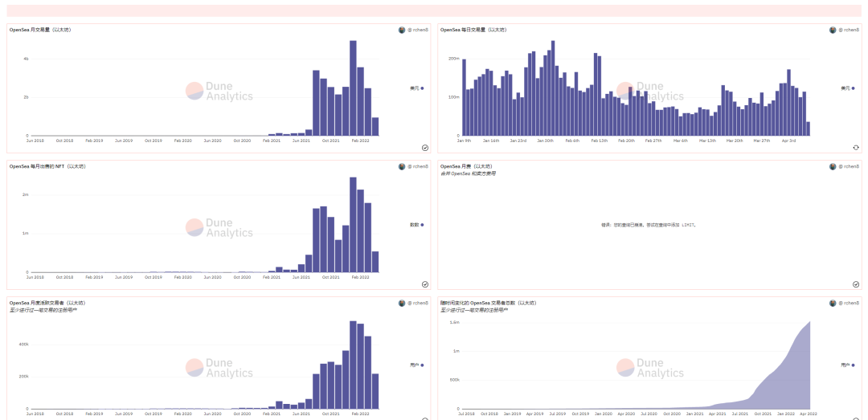Open the OpenSea 月交易量 (以太坊) title link

40,30
